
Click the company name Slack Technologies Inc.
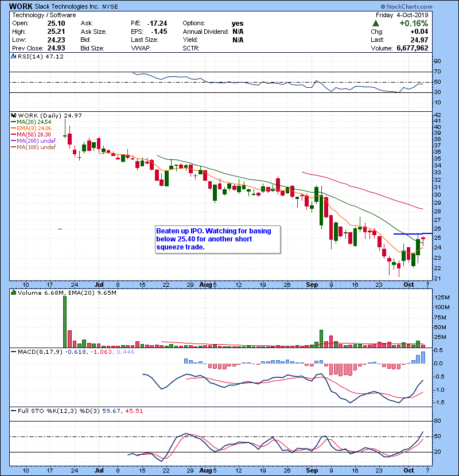tap(67, 6)
